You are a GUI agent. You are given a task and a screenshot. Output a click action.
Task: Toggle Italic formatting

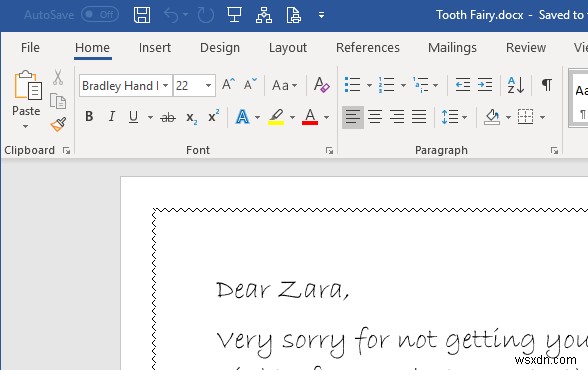tap(111, 117)
